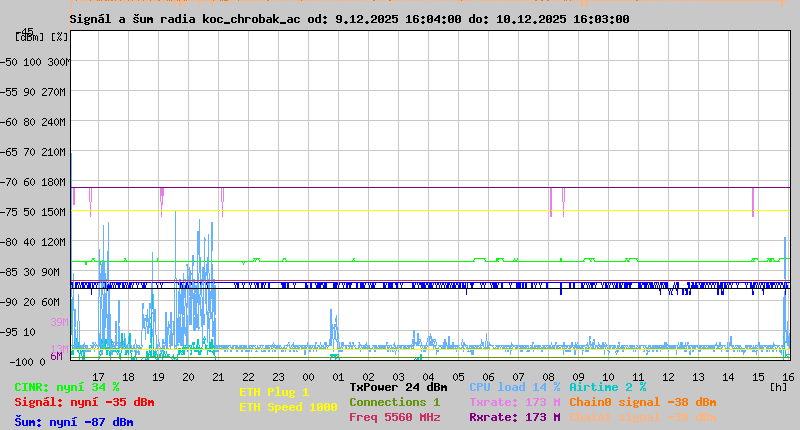Click the pink '39M' rate axis label
Image resolution: width=800 pixels, height=430 pixels.
pos(59,322)
